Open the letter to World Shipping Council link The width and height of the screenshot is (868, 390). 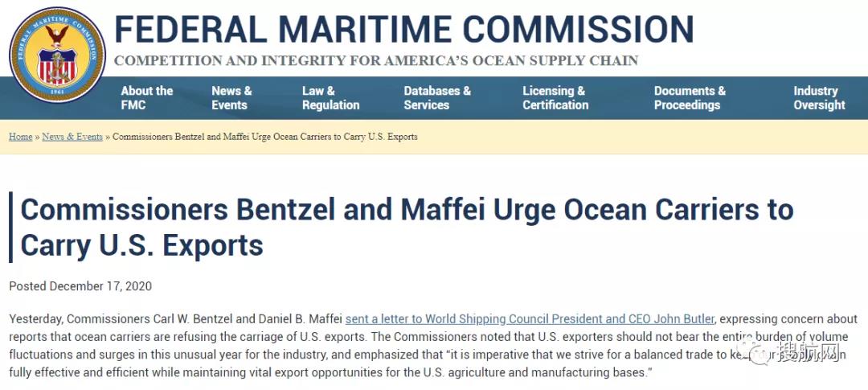pyautogui.click(x=530, y=319)
